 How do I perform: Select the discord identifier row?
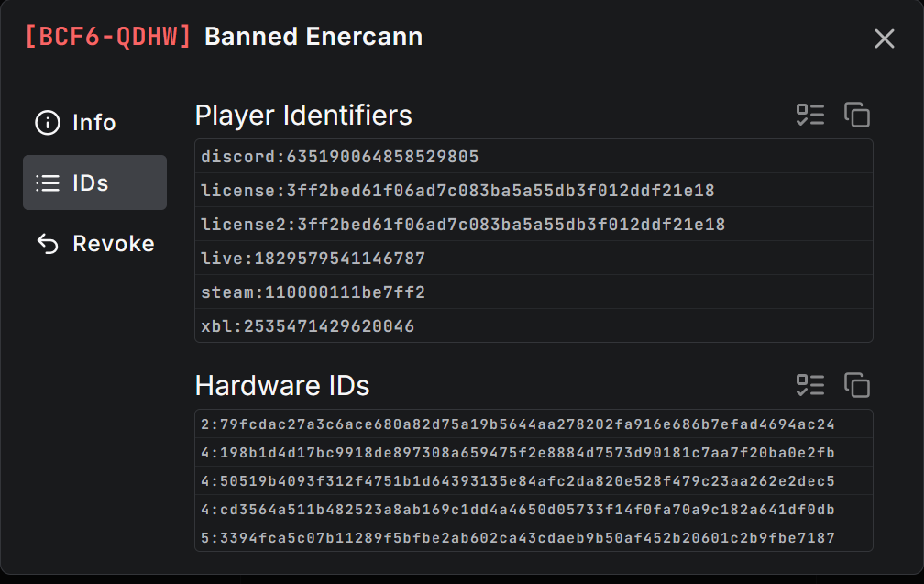(533, 157)
